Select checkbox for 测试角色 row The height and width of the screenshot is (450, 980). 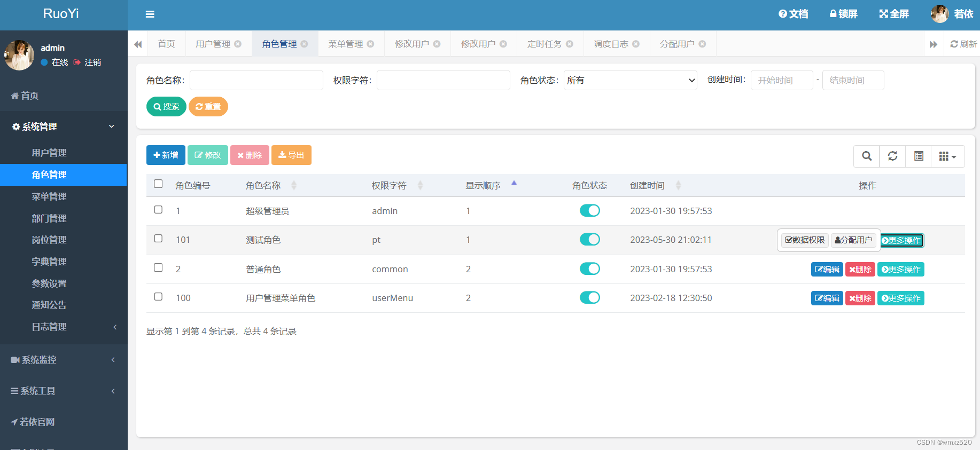[158, 238]
